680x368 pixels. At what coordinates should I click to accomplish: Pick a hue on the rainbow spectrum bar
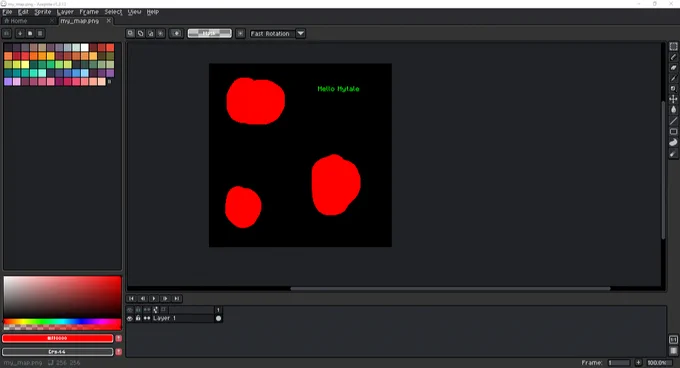(62, 322)
